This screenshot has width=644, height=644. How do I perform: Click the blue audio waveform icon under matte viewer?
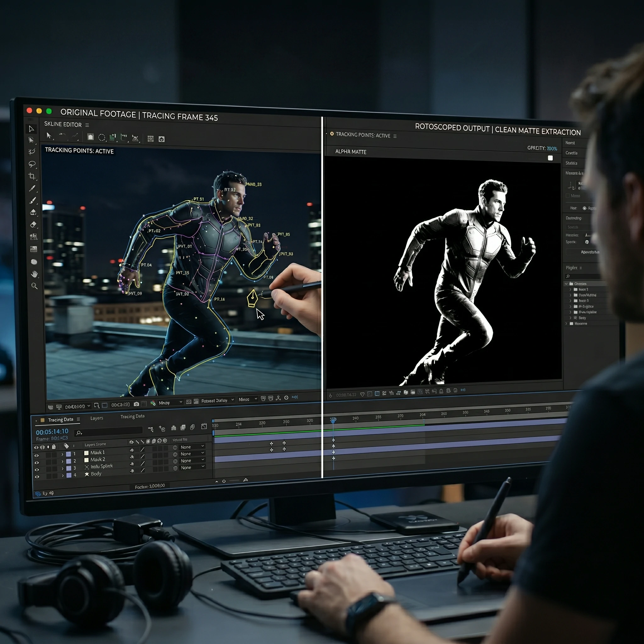point(463,390)
